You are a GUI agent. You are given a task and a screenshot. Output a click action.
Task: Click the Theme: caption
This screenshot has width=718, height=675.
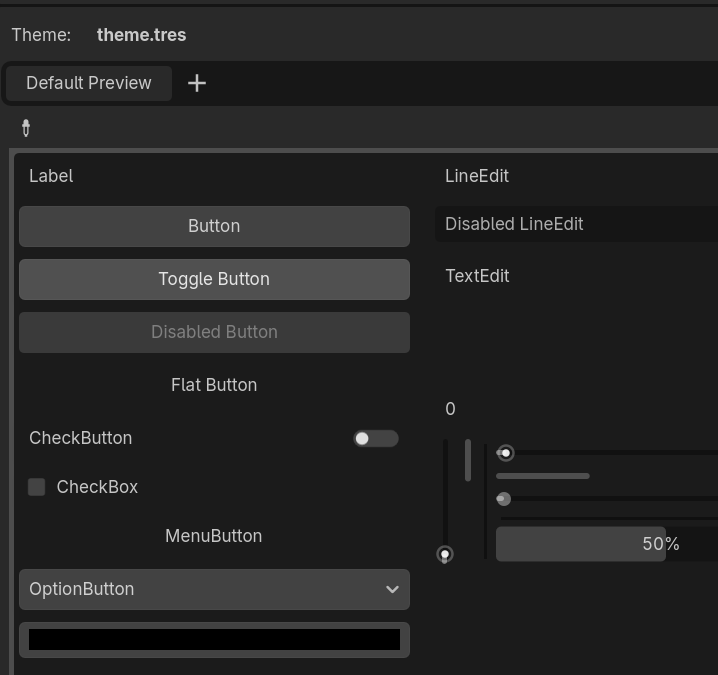pos(41,35)
